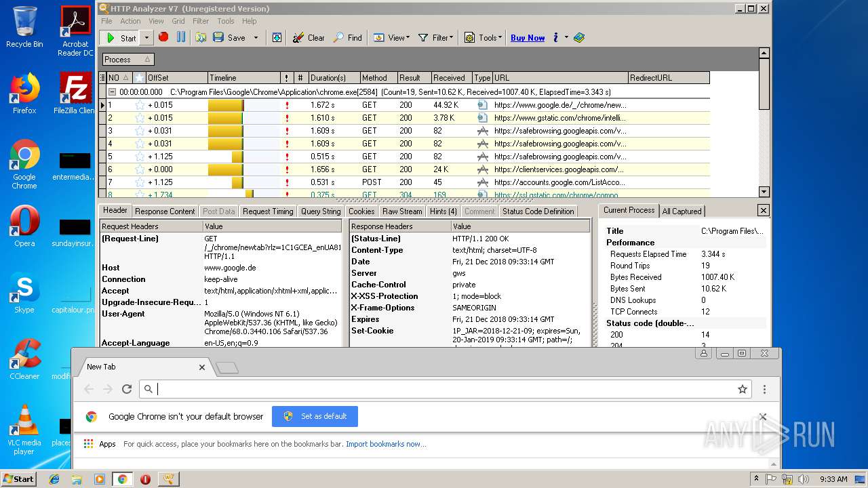
Task: Open the Hints (4) tab
Action: pos(443,211)
